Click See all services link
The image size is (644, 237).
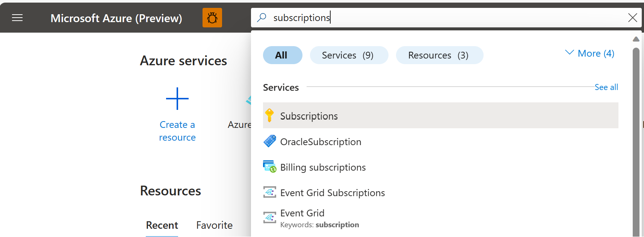606,87
